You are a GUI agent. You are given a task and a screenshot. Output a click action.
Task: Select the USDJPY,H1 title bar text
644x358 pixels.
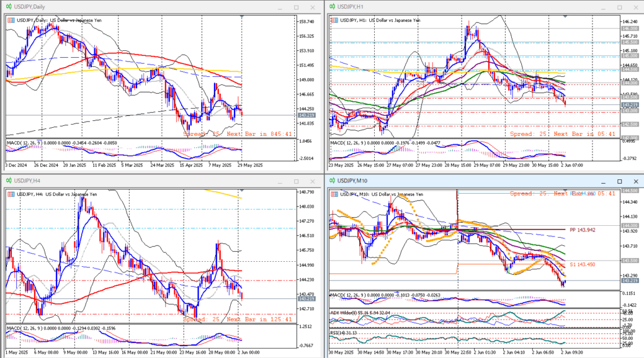click(350, 7)
